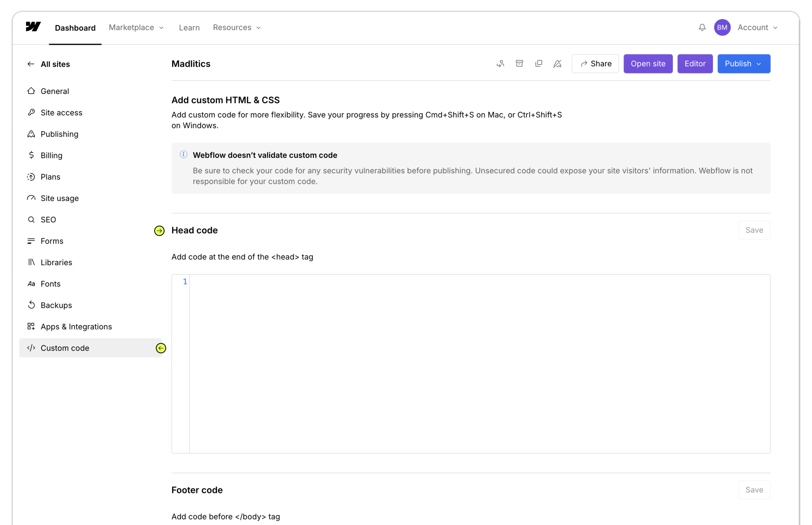Click the Open site button
The height and width of the screenshot is (525, 812).
tap(648, 64)
